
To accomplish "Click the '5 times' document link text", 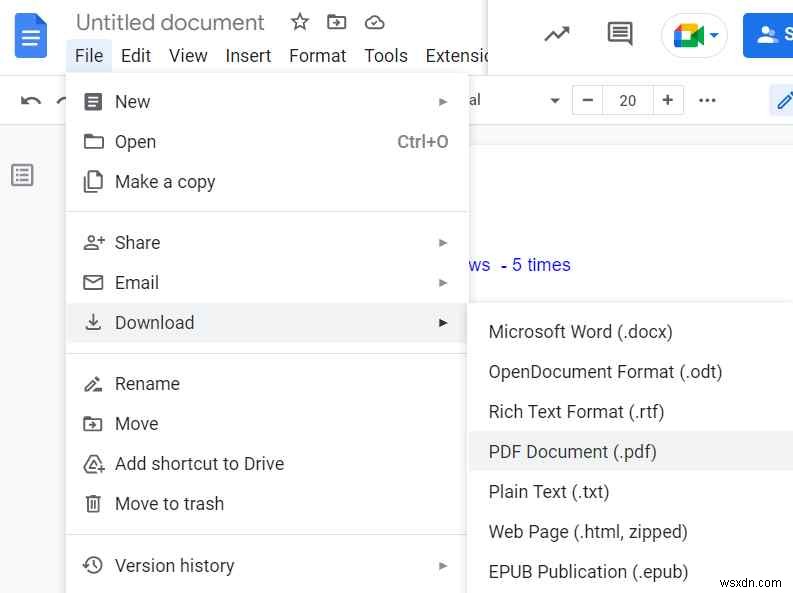I will pyautogui.click(x=541, y=264).
